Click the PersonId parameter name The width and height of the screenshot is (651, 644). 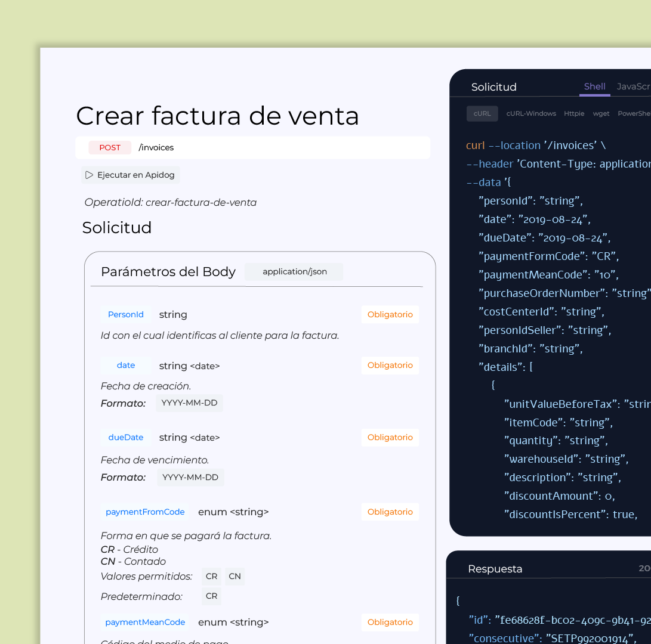[x=126, y=314]
